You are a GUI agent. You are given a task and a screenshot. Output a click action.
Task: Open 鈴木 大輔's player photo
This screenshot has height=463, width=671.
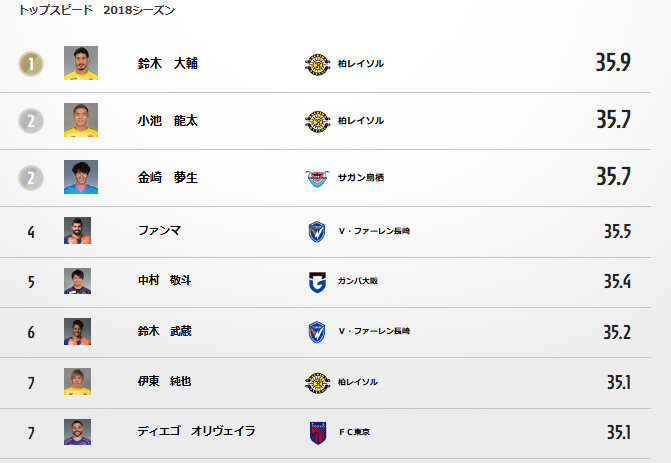pos(81,63)
